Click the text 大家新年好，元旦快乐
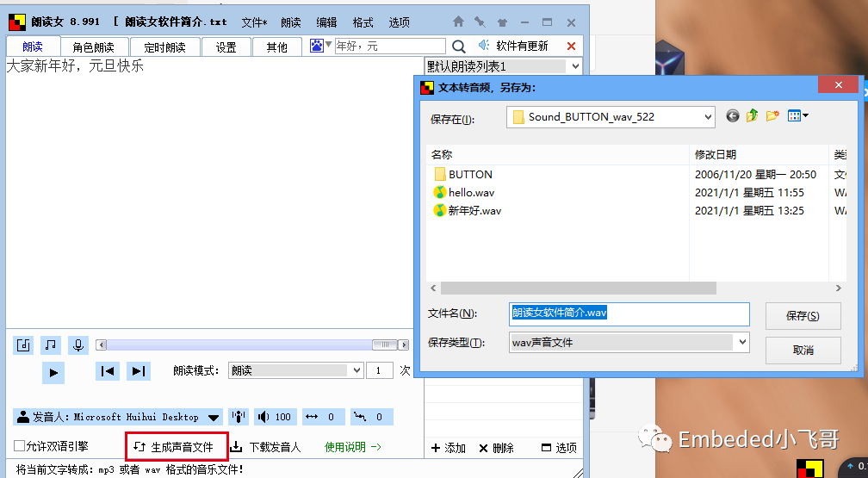 [75, 66]
